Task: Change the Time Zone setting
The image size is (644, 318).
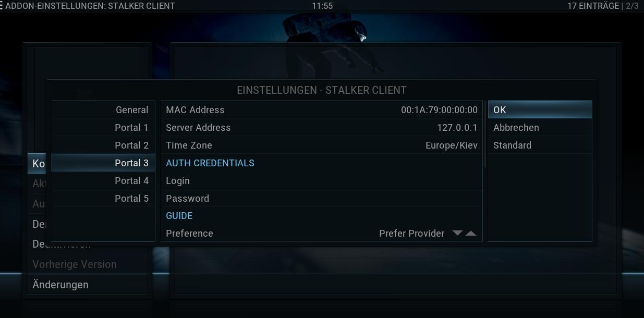Action: click(321, 145)
